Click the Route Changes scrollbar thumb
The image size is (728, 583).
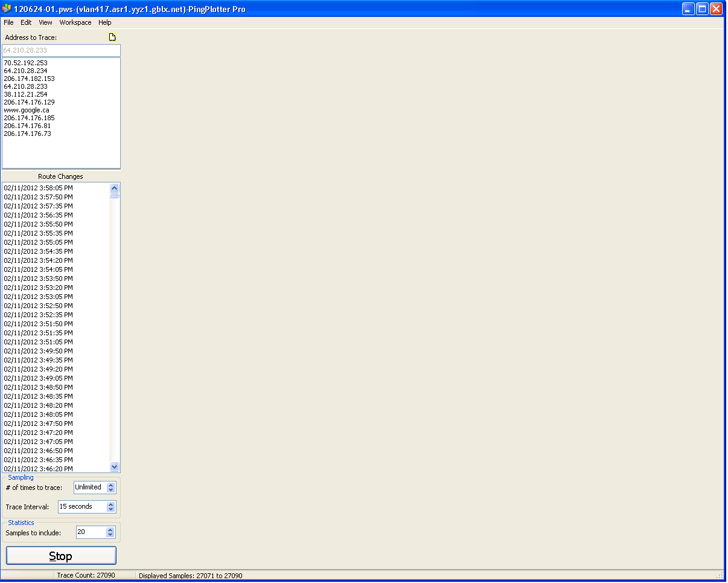tap(115, 196)
